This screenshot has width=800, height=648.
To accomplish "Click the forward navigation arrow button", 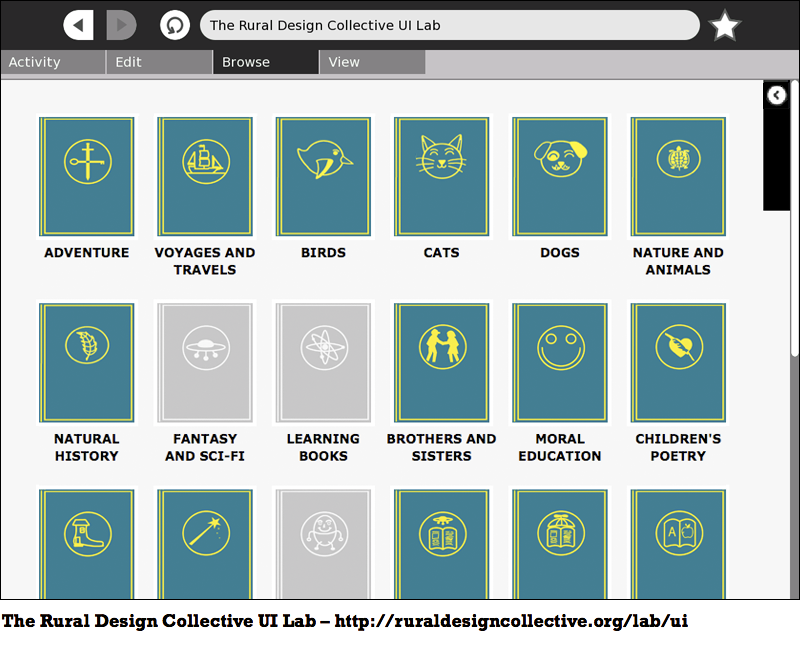I will coord(121,25).
